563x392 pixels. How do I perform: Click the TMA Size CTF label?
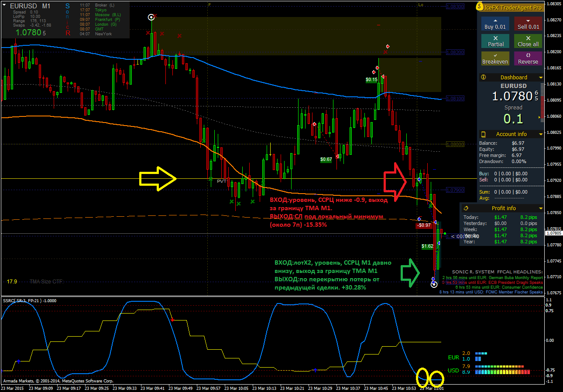(x=46, y=282)
